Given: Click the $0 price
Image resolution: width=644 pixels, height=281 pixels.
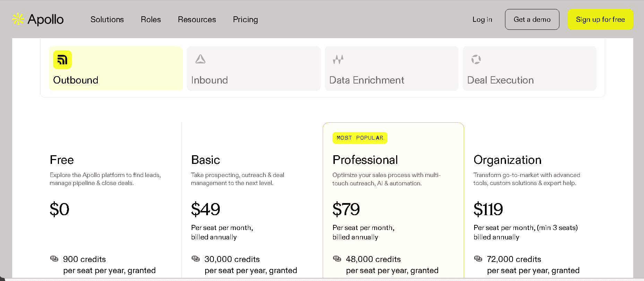Looking at the screenshot, I should pyautogui.click(x=60, y=209).
